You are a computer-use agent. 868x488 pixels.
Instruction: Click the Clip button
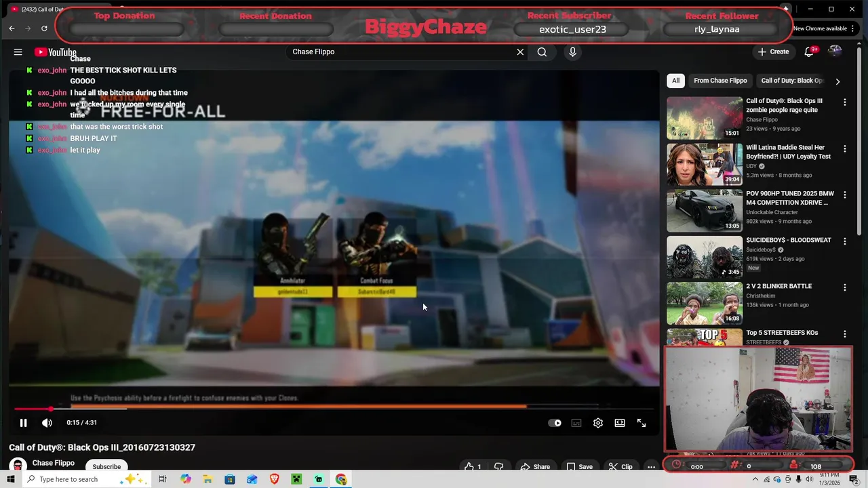tap(620, 466)
